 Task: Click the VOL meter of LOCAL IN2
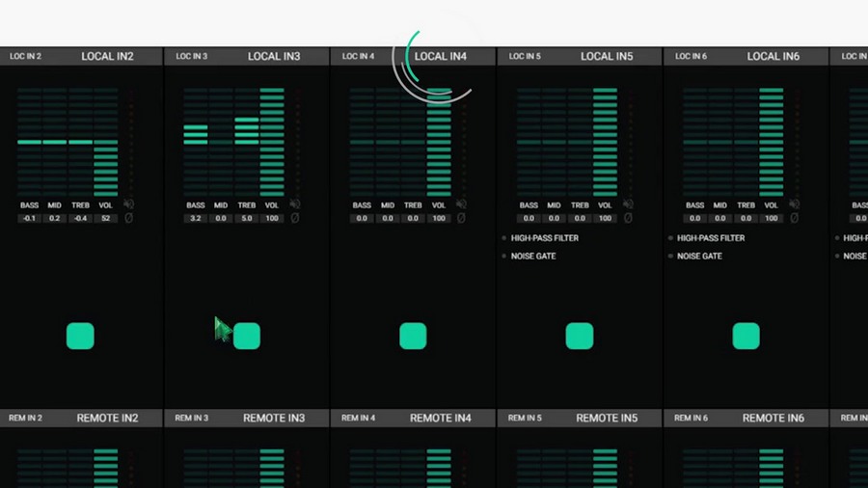(x=106, y=143)
